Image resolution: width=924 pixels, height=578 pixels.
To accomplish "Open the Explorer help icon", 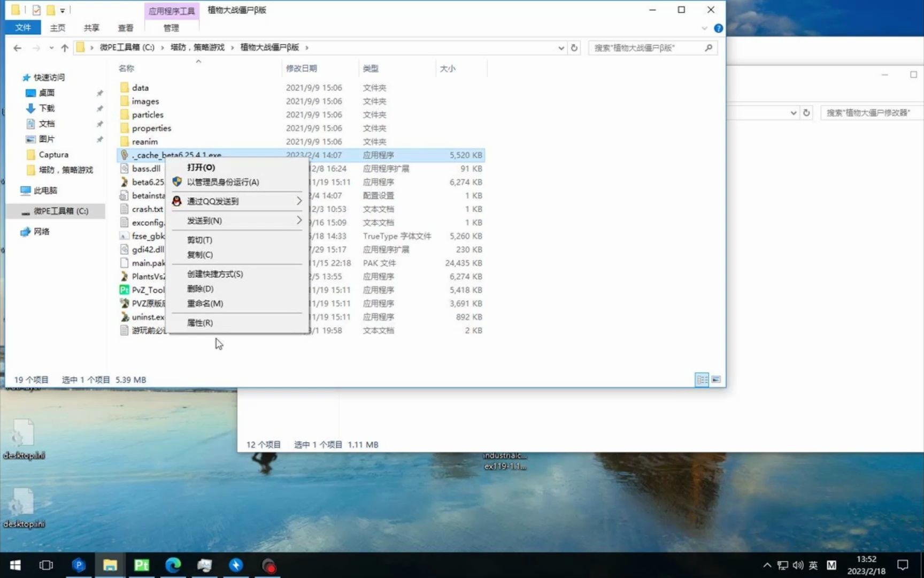I will 718,28.
